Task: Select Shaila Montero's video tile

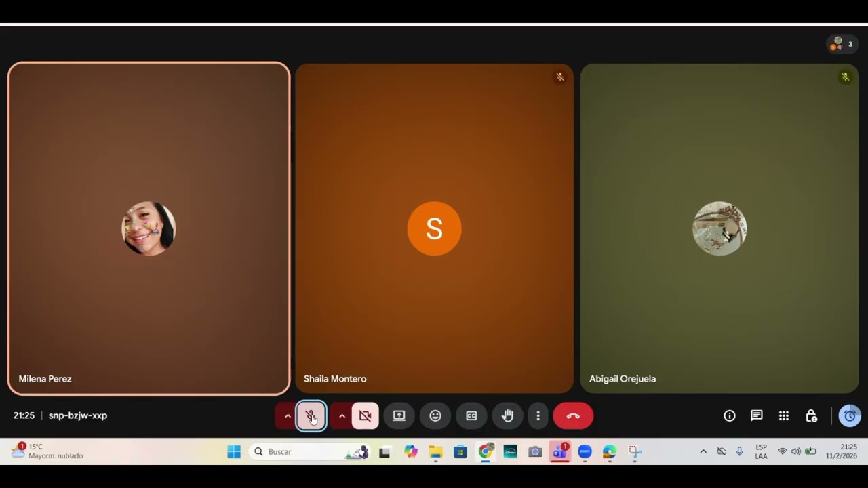Action: tap(434, 228)
